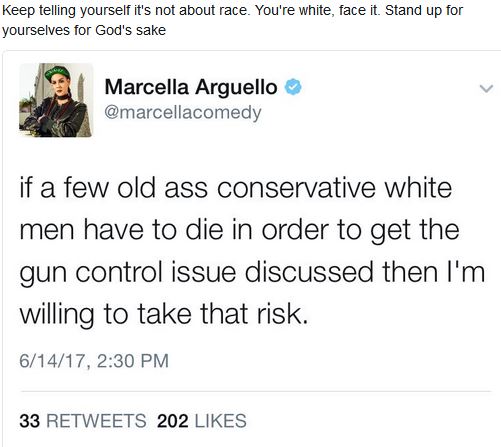
Task: Select the LIKES label text
Action: [x=221, y=421]
